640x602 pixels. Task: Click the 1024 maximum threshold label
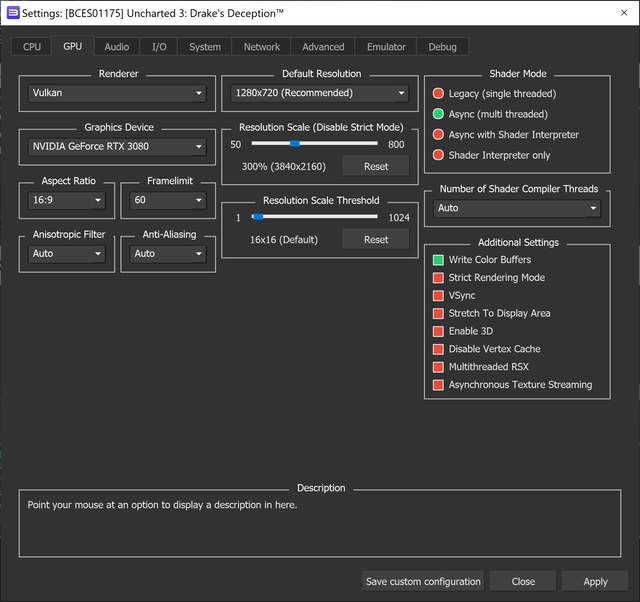(x=399, y=218)
